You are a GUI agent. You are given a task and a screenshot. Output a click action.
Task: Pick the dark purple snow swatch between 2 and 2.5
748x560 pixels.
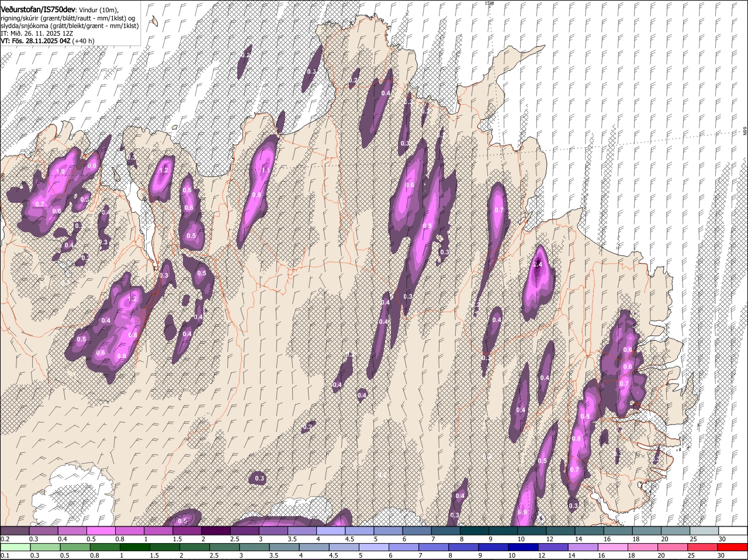click(x=216, y=530)
